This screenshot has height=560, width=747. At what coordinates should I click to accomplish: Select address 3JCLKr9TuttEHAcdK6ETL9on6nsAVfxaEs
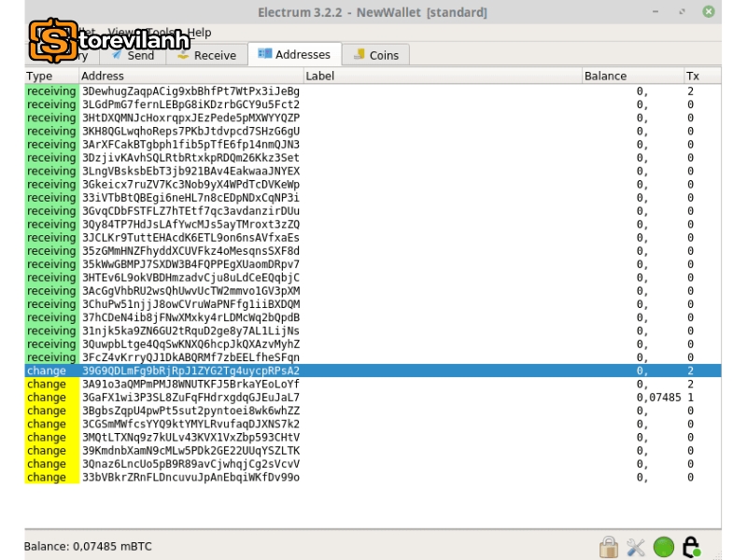[190, 238]
